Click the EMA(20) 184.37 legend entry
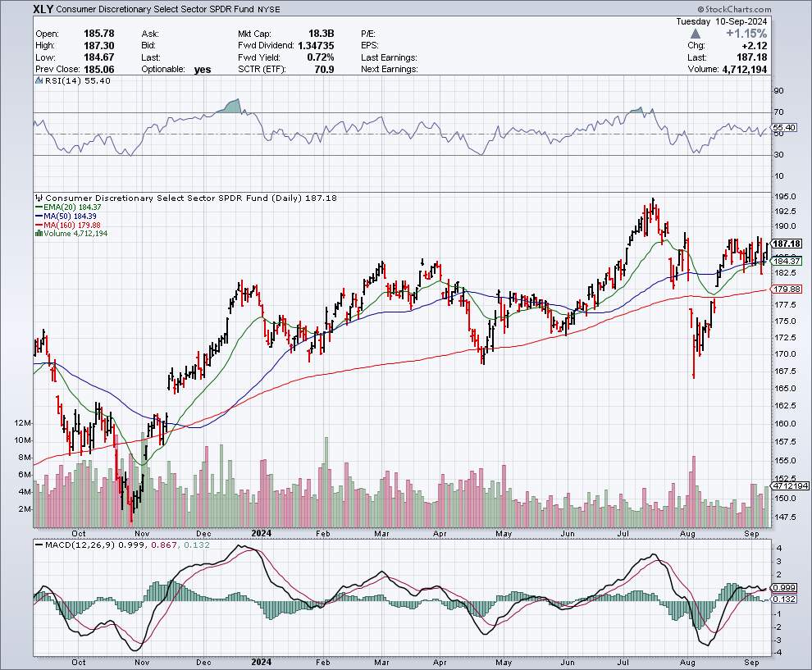 pos(68,207)
